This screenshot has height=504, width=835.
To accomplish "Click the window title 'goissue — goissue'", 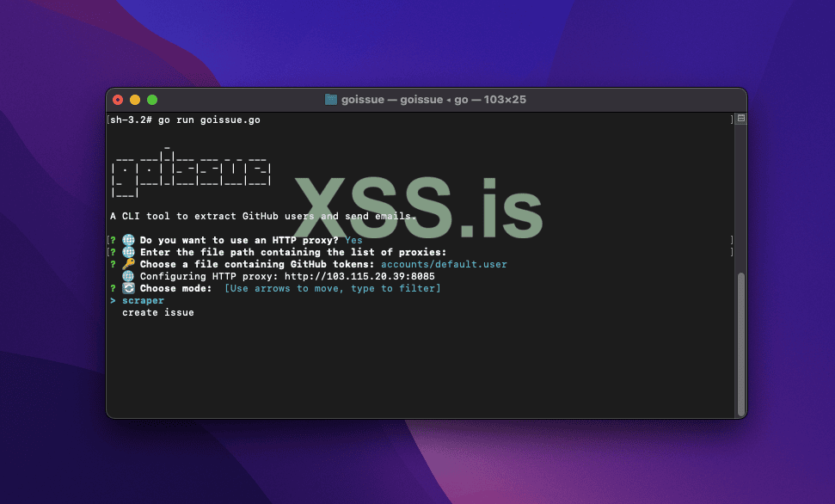I will [x=392, y=100].
